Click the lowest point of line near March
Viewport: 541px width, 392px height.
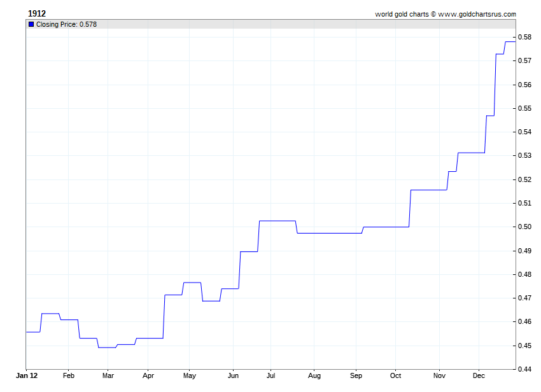(107, 347)
